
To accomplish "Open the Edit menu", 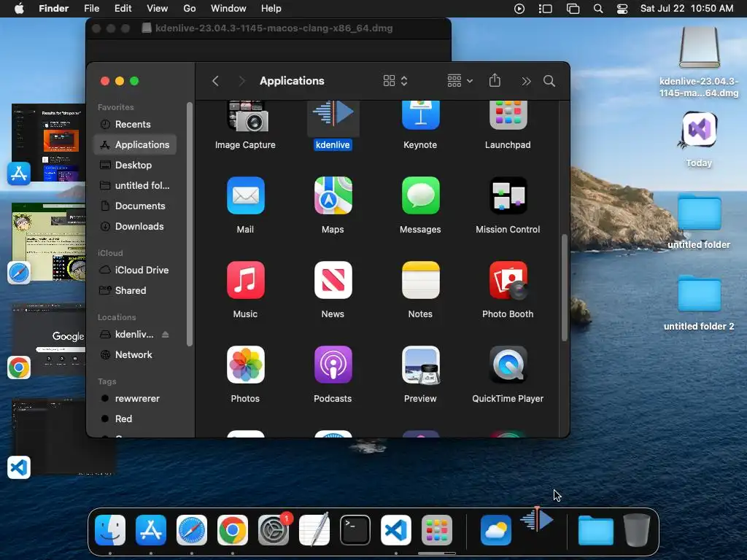I will click(123, 9).
